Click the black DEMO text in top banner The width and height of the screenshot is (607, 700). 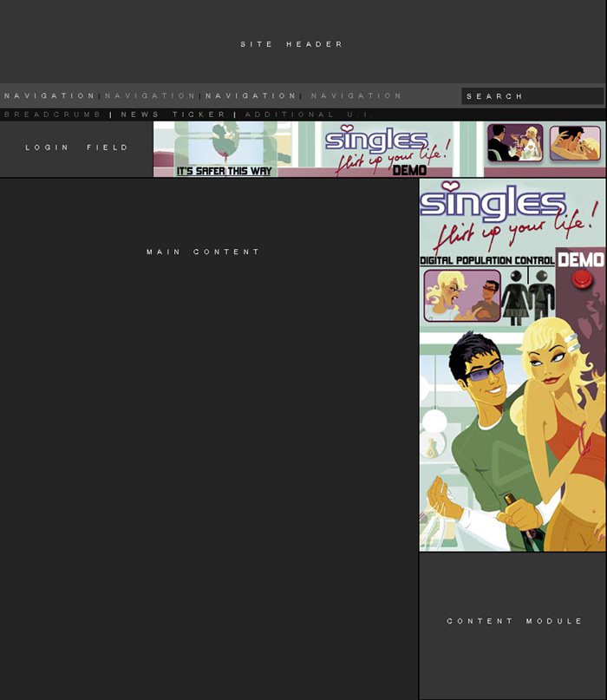pyautogui.click(x=408, y=170)
